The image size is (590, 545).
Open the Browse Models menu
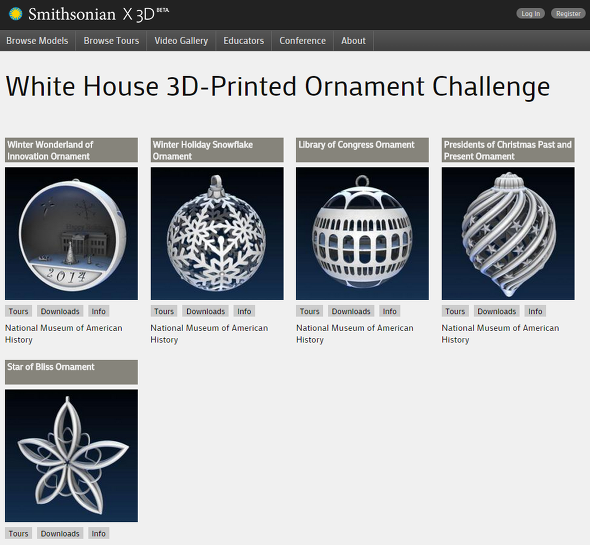[x=37, y=41]
